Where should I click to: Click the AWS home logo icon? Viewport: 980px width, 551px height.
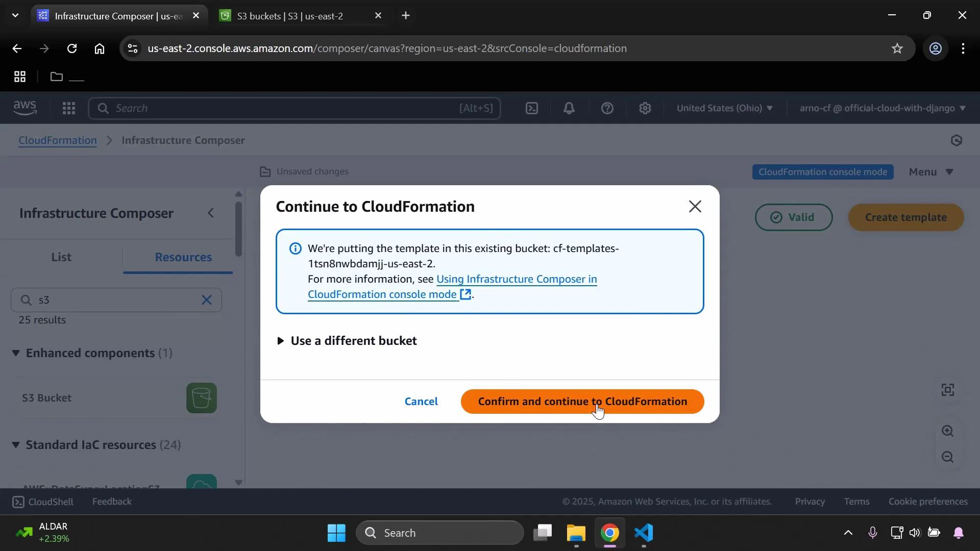[x=24, y=108]
